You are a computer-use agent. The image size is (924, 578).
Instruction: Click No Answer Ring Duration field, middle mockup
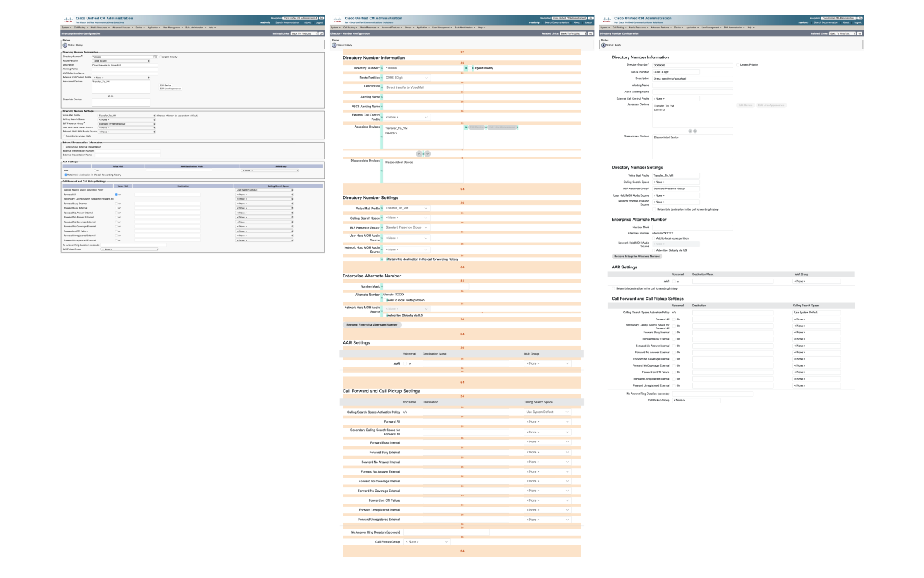(446, 532)
